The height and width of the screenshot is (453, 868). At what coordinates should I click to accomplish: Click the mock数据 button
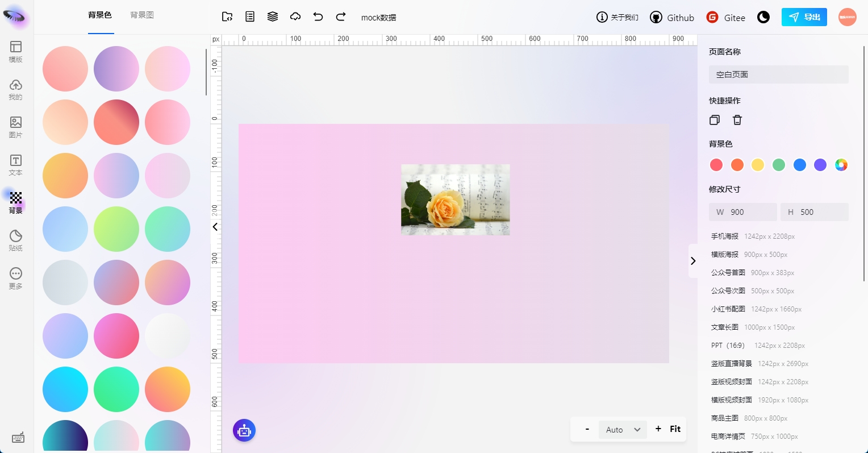point(379,18)
